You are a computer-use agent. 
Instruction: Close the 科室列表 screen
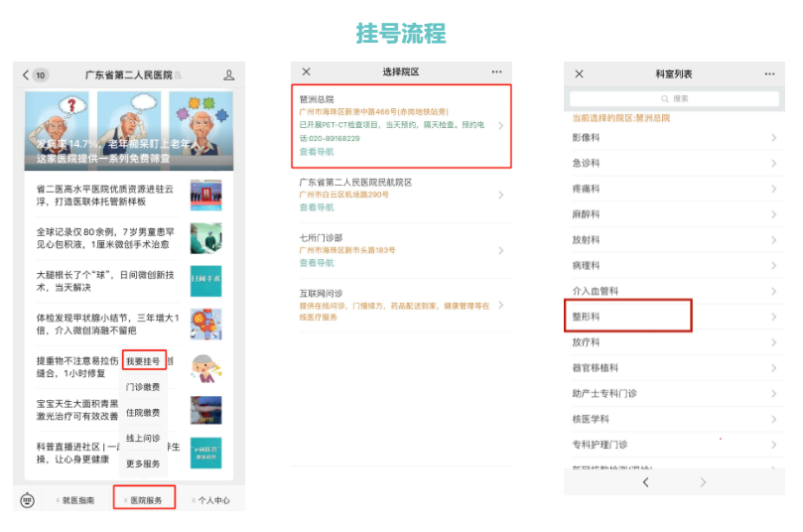click(x=580, y=73)
